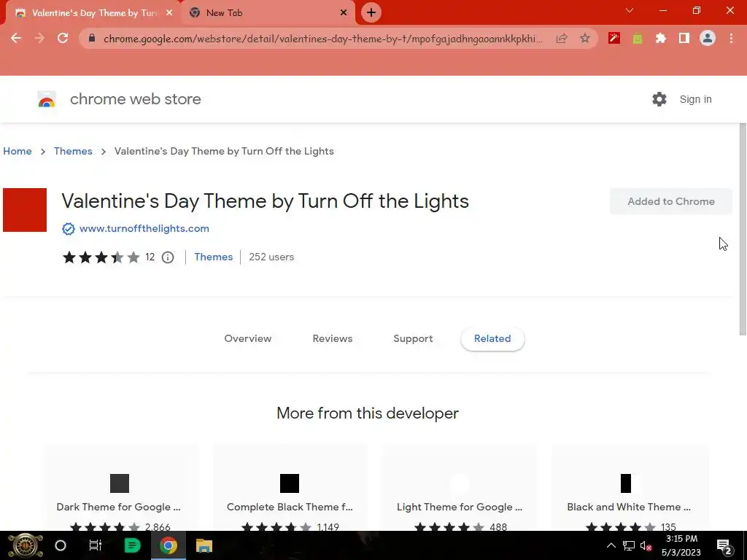Go to Home breadcrumb link

pos(18,151)
